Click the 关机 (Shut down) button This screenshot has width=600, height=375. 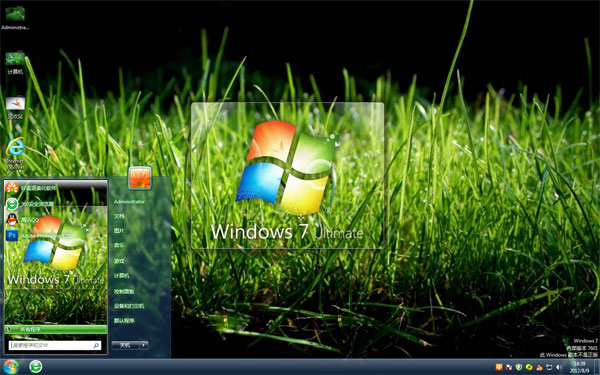tap(126, 345)
